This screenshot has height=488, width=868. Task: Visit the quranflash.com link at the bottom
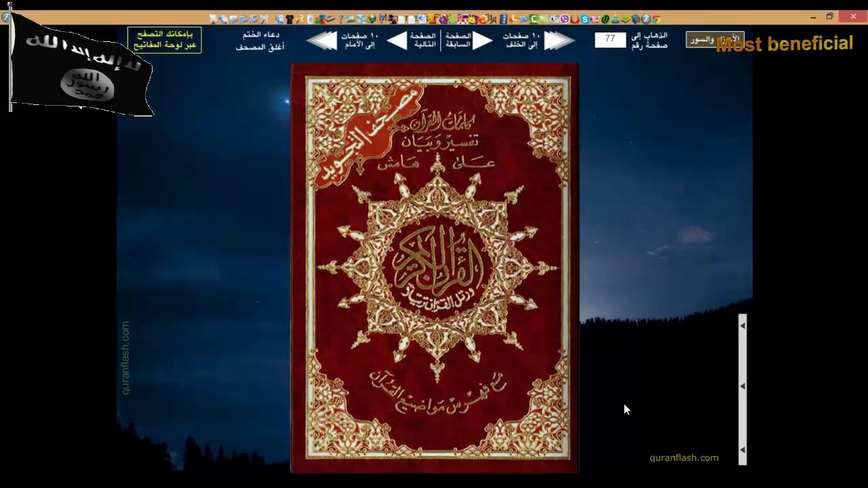684,457
